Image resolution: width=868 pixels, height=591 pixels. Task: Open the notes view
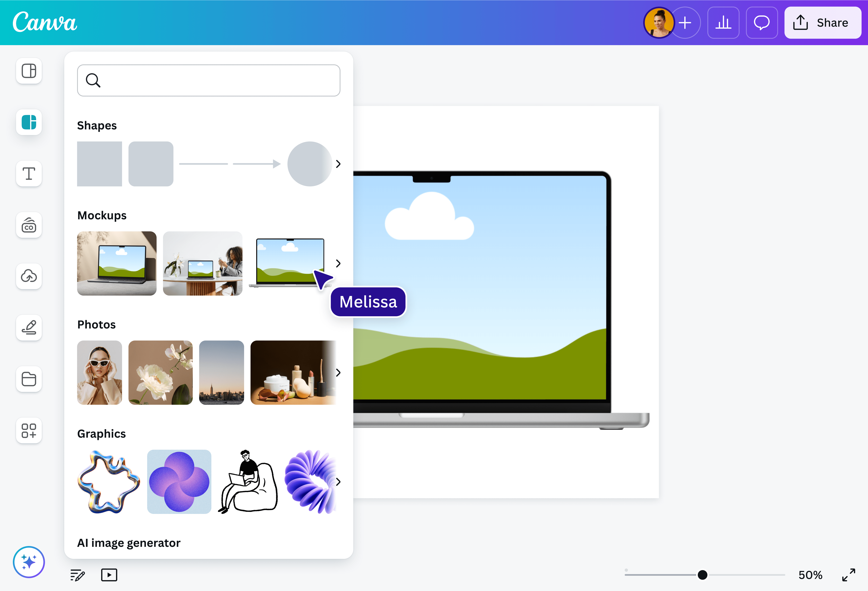click(77, 575)
